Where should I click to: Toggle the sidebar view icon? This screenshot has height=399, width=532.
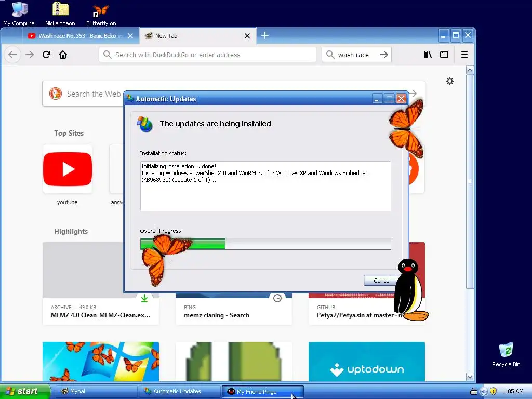click(x=444, y=55)
